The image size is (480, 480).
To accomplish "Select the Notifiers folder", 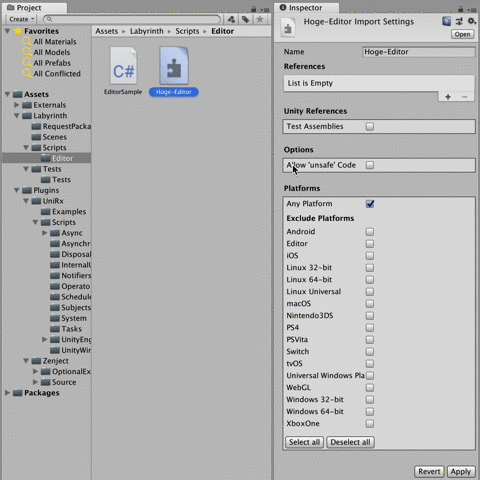I will (x=70, y=276).
